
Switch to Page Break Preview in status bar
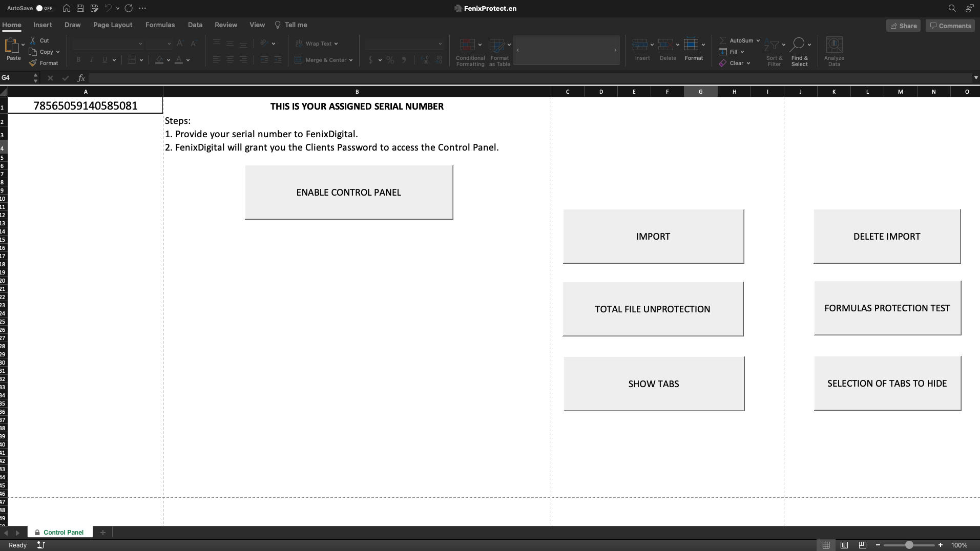(x=863, y=545)
